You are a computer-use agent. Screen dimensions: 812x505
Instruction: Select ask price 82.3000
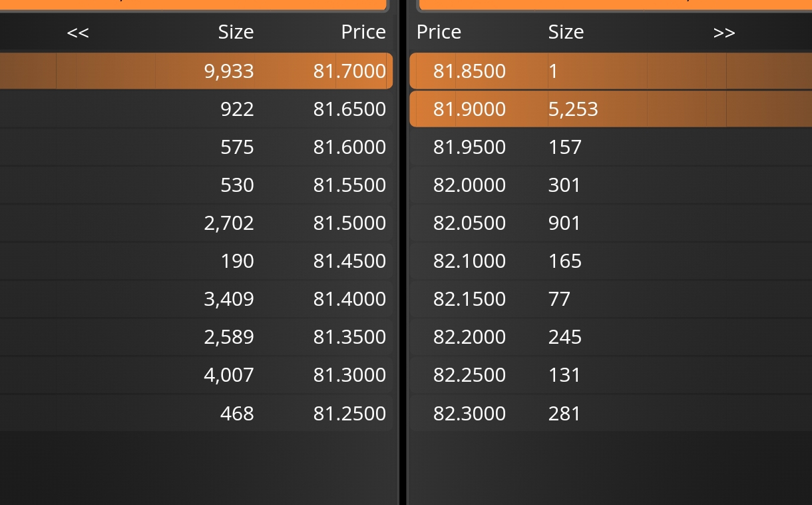pyautogui.click(x=469, y=413)
